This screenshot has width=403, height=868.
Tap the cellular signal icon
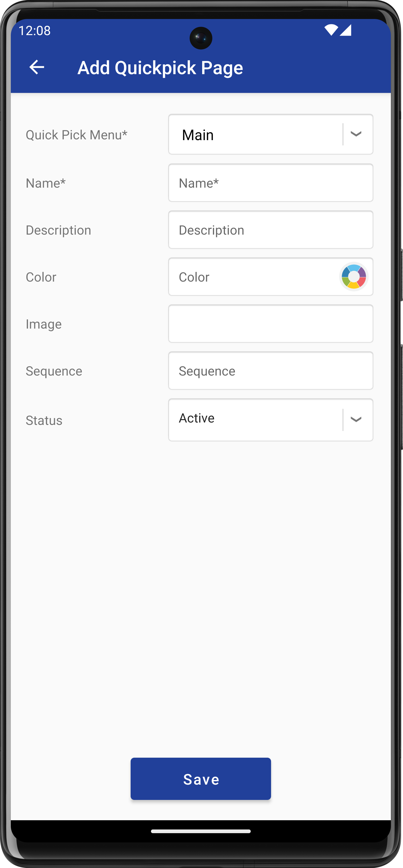coord(346,30)
